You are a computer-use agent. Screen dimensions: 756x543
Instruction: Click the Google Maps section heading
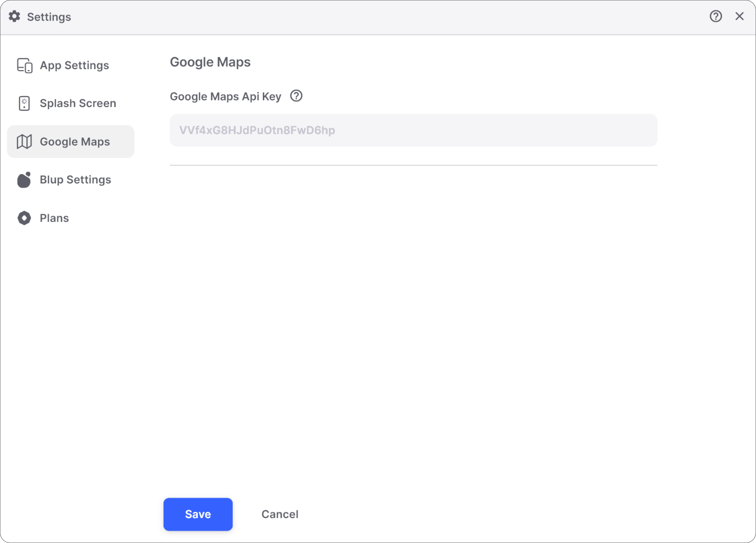[210, 62]
